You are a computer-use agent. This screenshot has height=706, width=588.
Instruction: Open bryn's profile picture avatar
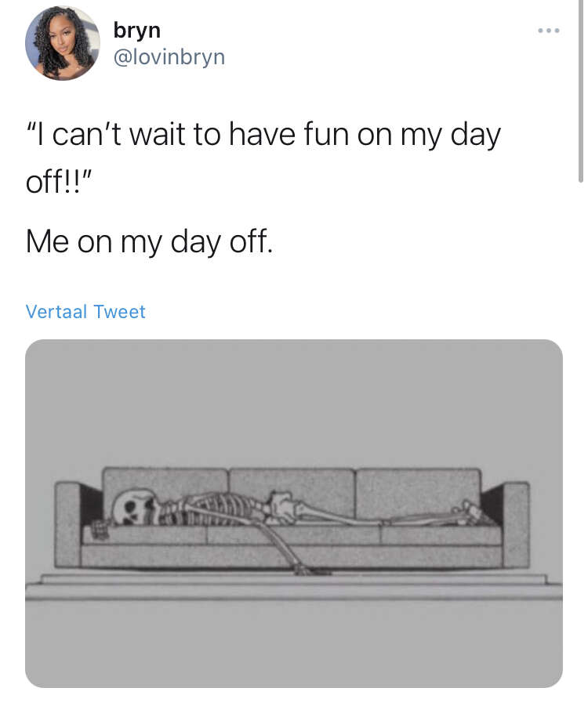62,43
